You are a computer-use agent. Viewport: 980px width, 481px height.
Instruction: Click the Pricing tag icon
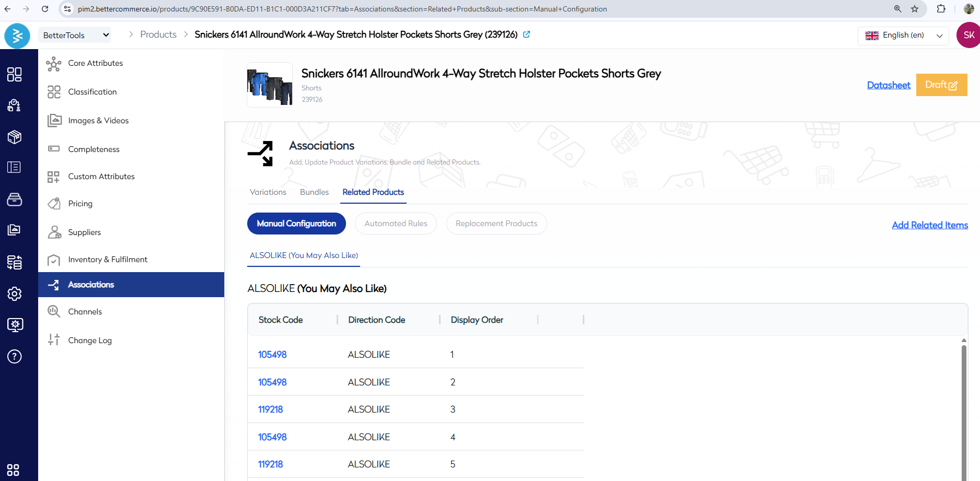(x=54, y=204)
